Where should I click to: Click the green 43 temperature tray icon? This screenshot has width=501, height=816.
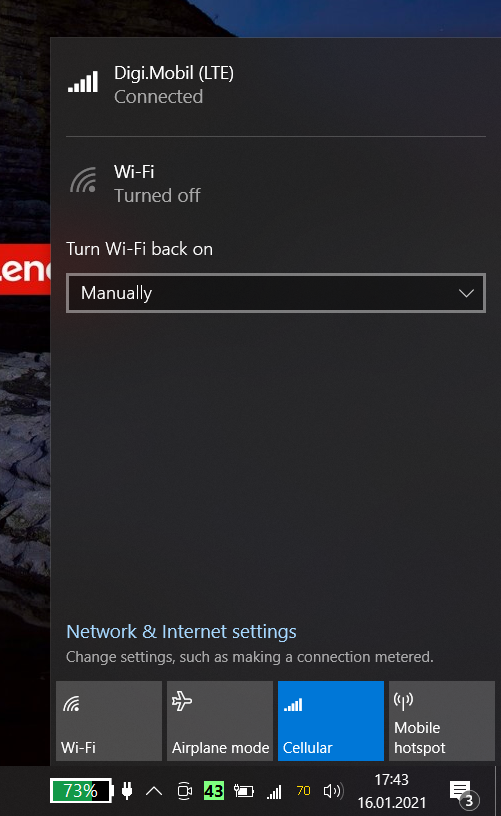pos(214,791)
